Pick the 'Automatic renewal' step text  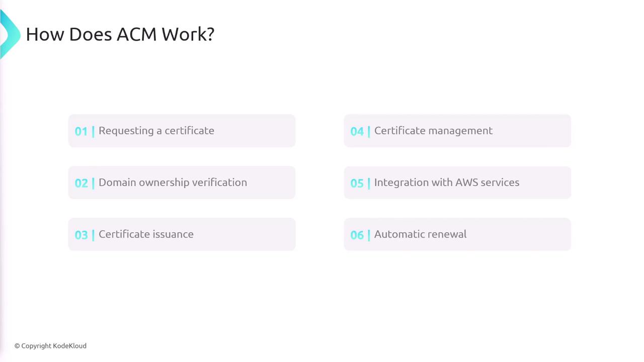pyautogui.click(x=420, y=234)
